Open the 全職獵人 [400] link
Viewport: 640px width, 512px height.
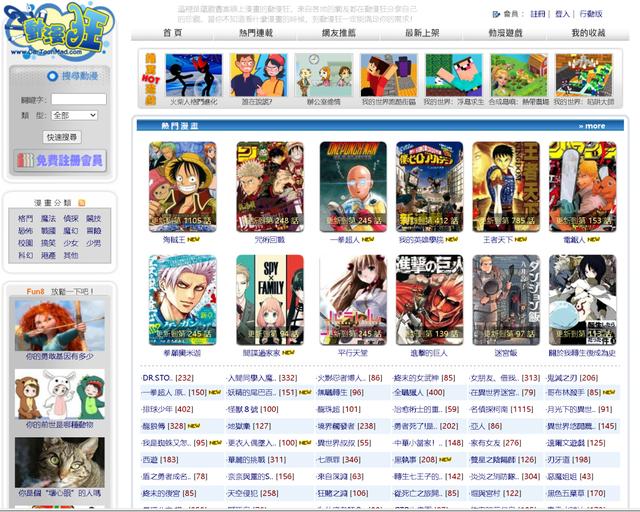click(x=419, y=393)
